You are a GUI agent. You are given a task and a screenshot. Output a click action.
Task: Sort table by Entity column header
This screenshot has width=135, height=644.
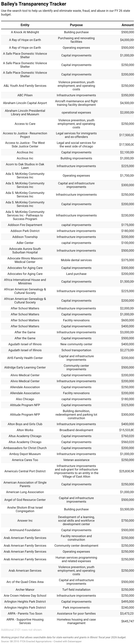pyautogui.click(x=25, y=25)
